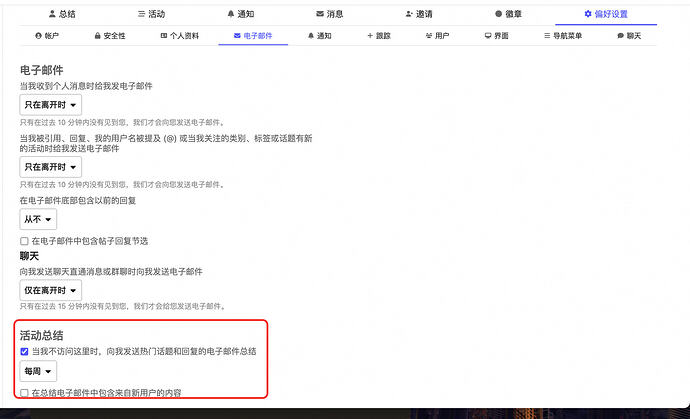Image resolution: width=690 pixels, height=419 pixels.
Task: Click the 邀请 user-plus icon
Action: [409, 14]
